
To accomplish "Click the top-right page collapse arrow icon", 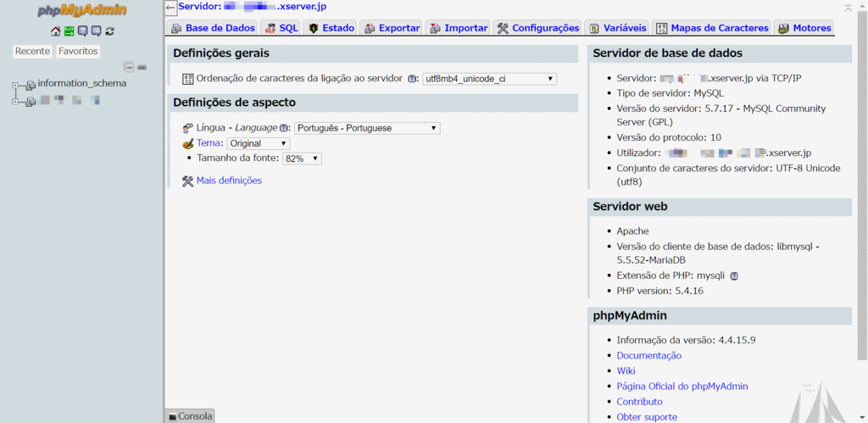I will pos(848,8).
